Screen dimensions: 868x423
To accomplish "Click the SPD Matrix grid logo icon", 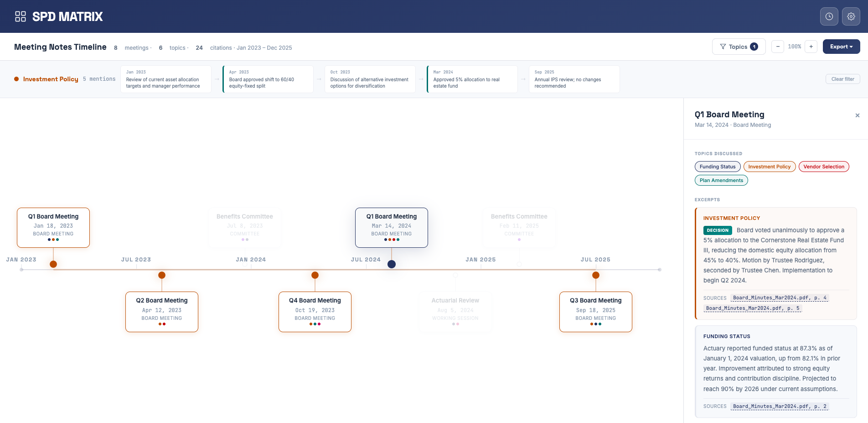I will click(x=19, y=16).
